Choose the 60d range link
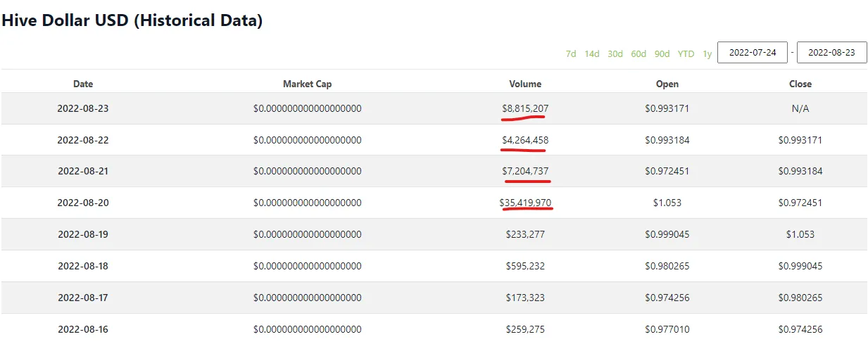 (x=639, y=53)
